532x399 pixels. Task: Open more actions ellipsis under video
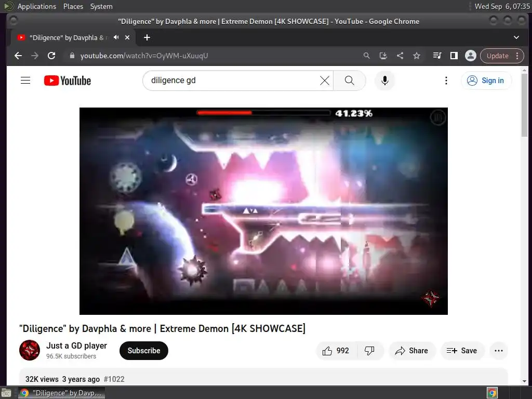(x=499, y=351)
